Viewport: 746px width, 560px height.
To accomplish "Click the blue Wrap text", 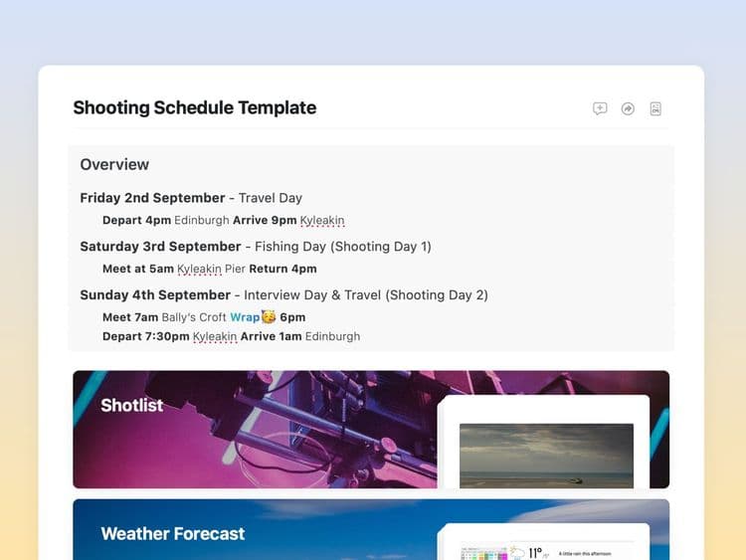I will 245,317.
